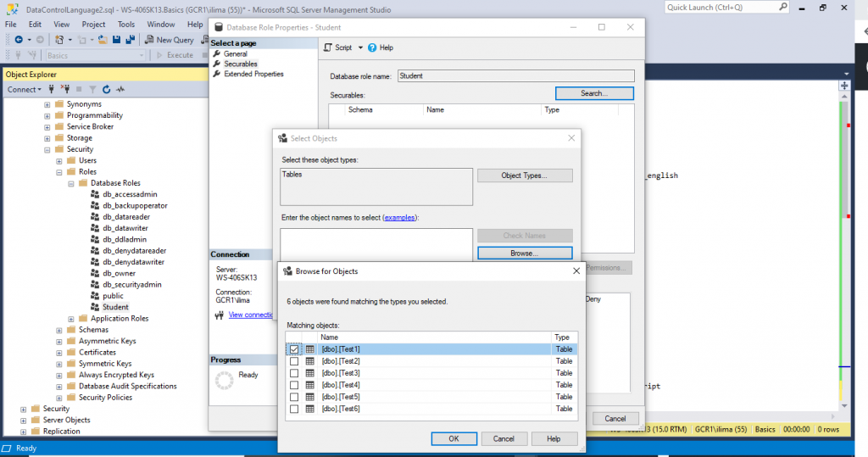Click the Save floppy disk icon
The image size is (868, 457).
(x=116, y=39)
